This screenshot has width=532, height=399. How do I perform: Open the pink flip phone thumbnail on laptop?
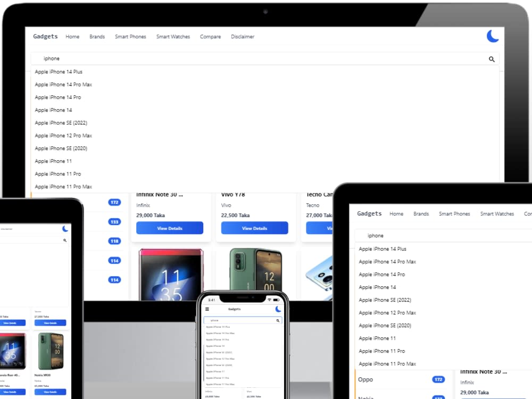point(171,275)
